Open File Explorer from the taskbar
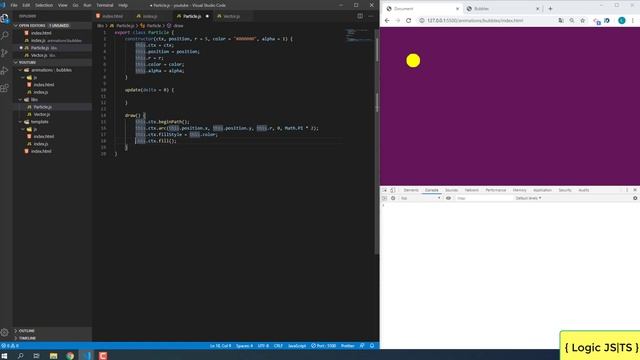This screenshot has height=360, width=640. (53, 356)
